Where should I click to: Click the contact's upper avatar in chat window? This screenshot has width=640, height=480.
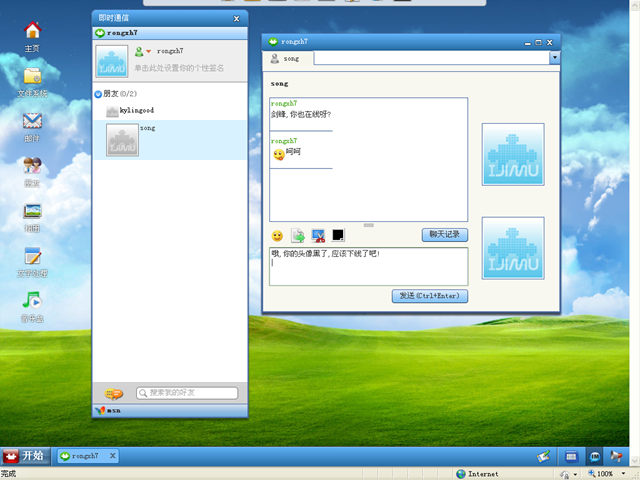(x=513, y=154)
